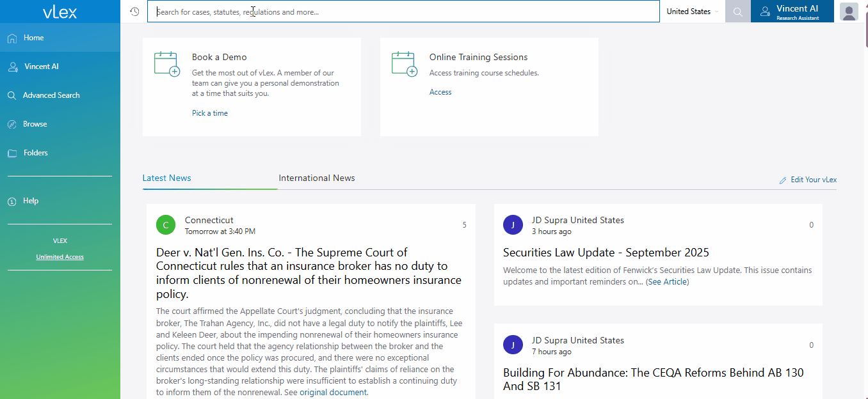Screen dimensions: 868x399
Task: Click the Book a Demo calendar icon
Action: [166, 64]
